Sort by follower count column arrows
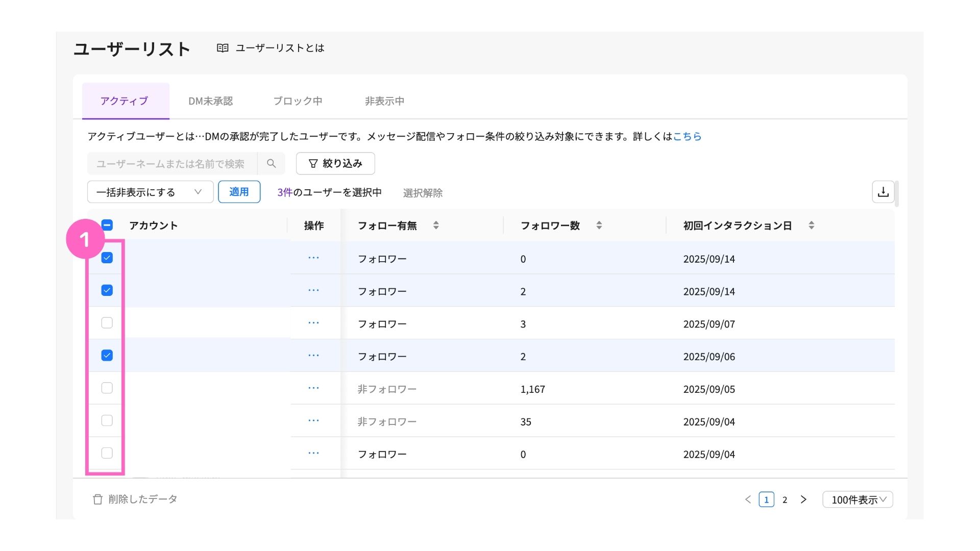The height and width of the screenshot is (551, 980). (x=599, y=225)
